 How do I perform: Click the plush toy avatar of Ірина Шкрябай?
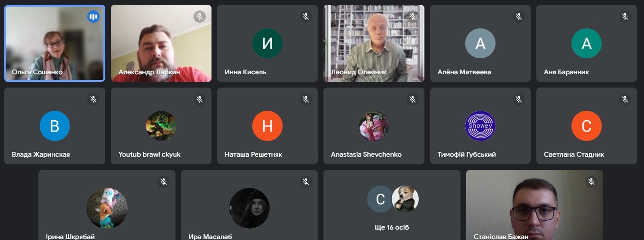coord(107,208)
